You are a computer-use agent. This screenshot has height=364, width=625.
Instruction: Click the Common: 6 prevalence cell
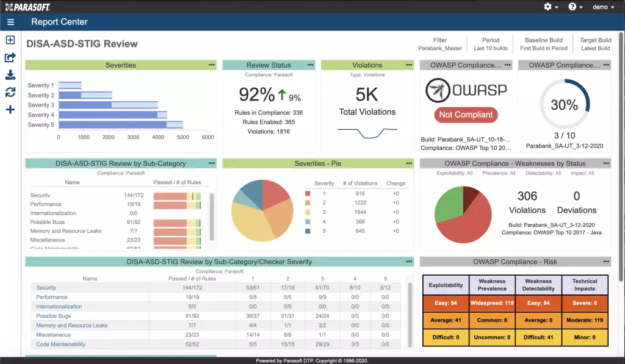click(492, 320)
